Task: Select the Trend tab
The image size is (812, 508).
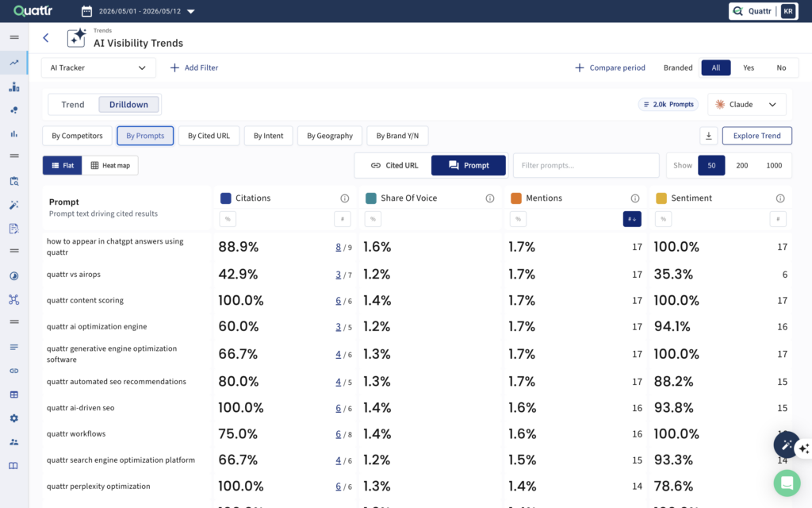Action: [x=72, y=104]
